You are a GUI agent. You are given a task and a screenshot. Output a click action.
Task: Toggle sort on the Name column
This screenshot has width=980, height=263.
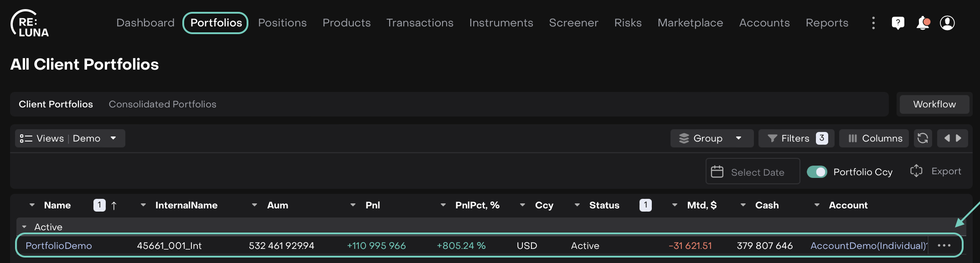[x=57, y=205]
